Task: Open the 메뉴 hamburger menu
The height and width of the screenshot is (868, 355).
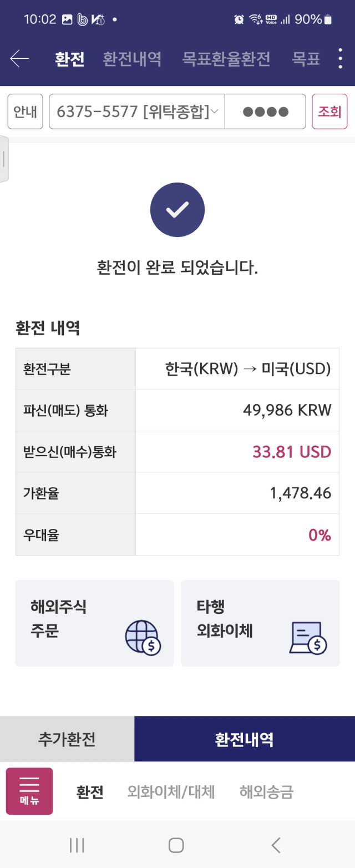Action: point(29,791)
